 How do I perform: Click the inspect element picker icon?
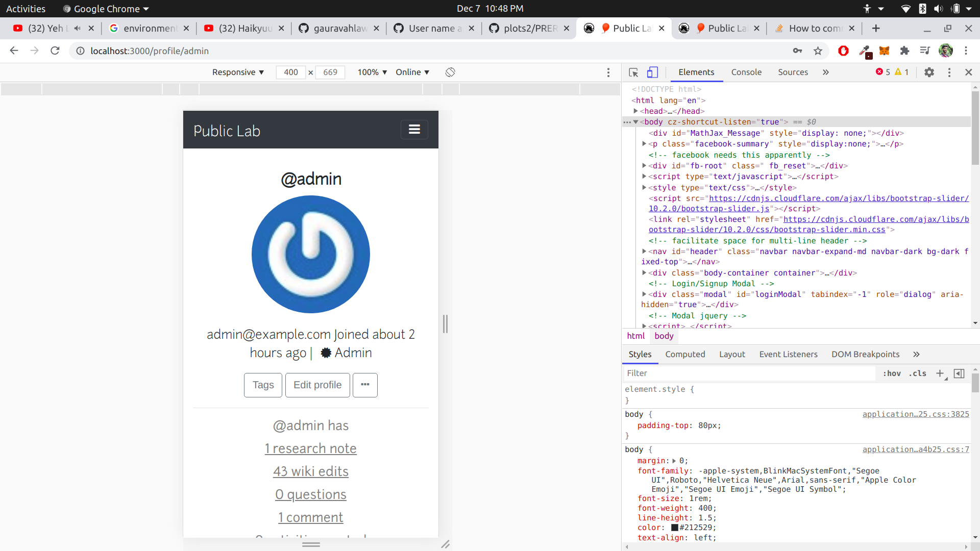633,72
